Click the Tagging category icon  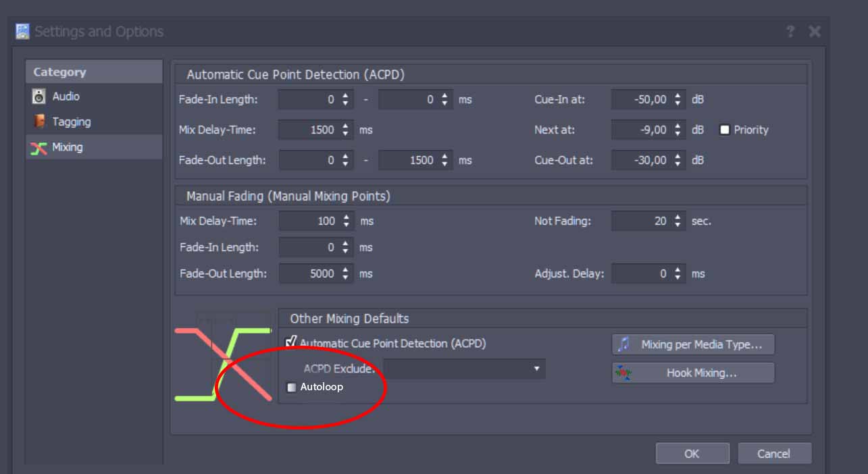39,122
